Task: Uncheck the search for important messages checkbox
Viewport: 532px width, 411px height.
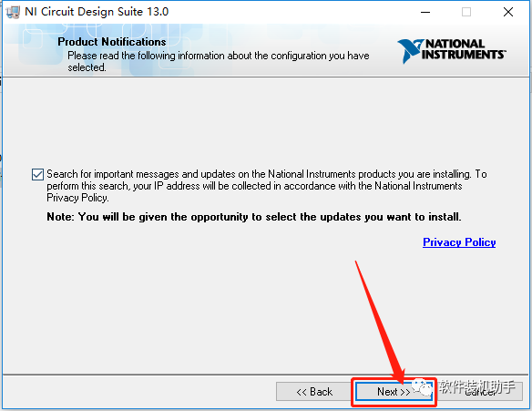Action: click(37, 174)
